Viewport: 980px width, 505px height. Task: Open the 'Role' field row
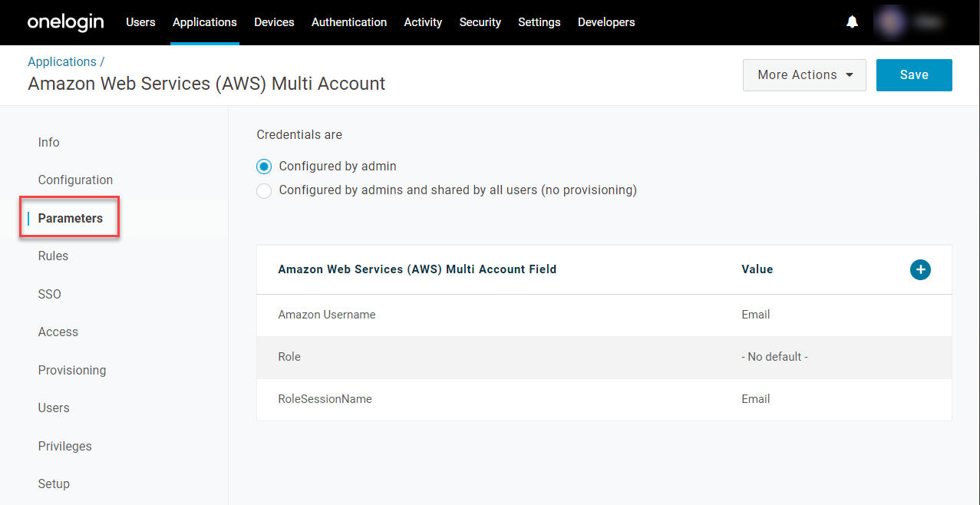(604, 358)
